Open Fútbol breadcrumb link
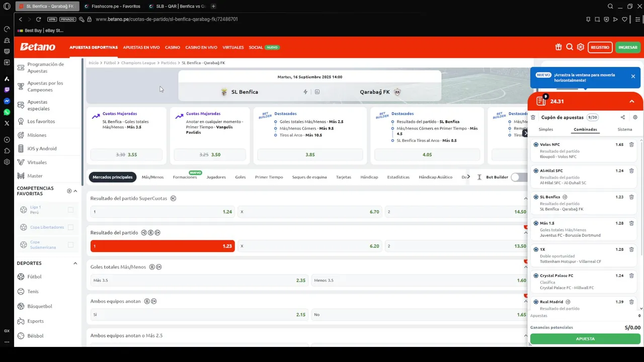Image resolution: width=644 pixels, height=362 pixels. click(110, 63)
